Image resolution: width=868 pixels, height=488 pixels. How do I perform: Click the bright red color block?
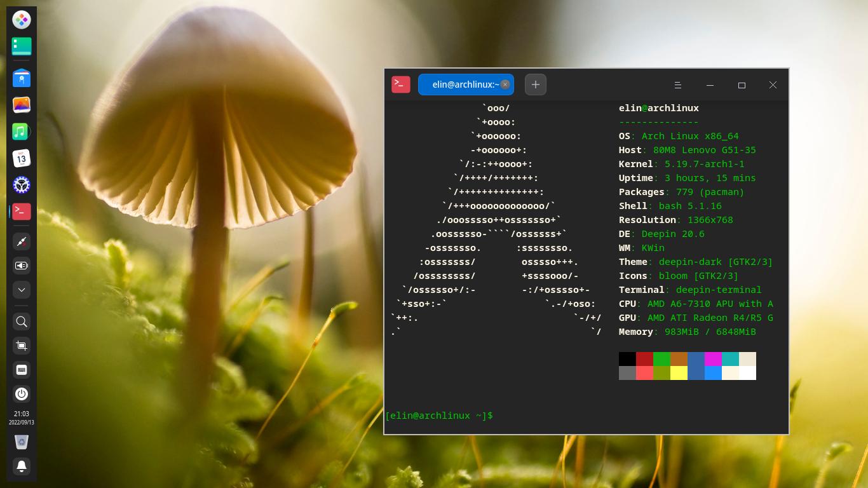tap(644, 373)
